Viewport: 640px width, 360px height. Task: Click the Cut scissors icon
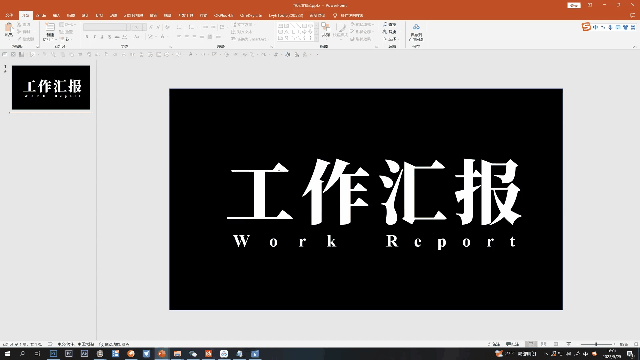click(x=19, y=24)
